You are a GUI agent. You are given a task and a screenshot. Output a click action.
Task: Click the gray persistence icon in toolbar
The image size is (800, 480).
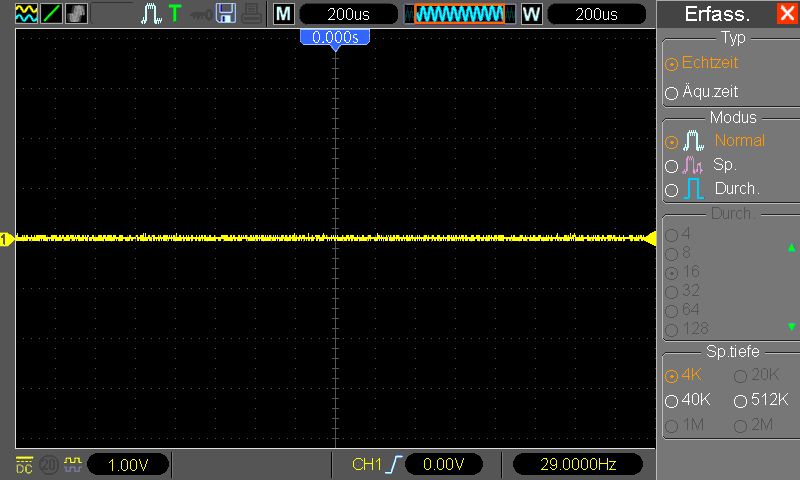(x=77, y=14)
